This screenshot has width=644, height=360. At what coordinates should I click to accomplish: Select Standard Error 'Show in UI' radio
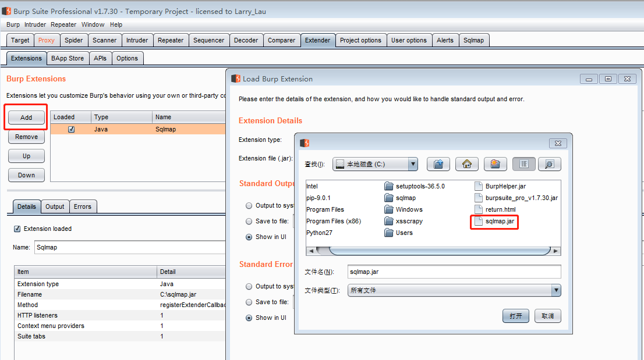click(249, 318)
